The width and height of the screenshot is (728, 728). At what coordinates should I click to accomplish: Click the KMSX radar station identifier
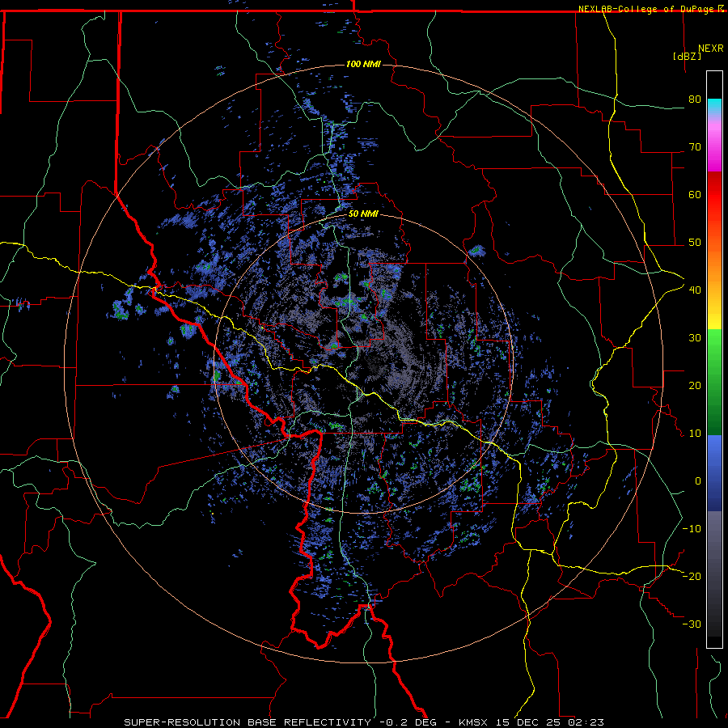pos(473,722)
